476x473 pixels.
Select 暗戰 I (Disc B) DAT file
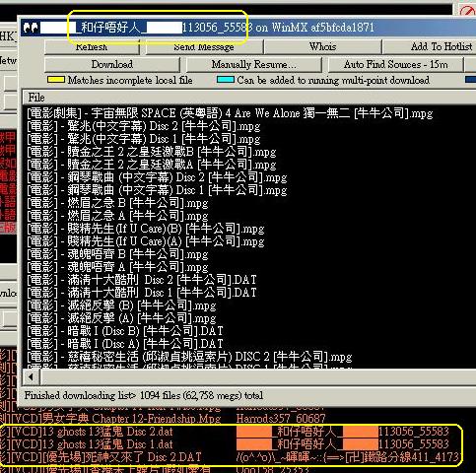pos(125,331)
